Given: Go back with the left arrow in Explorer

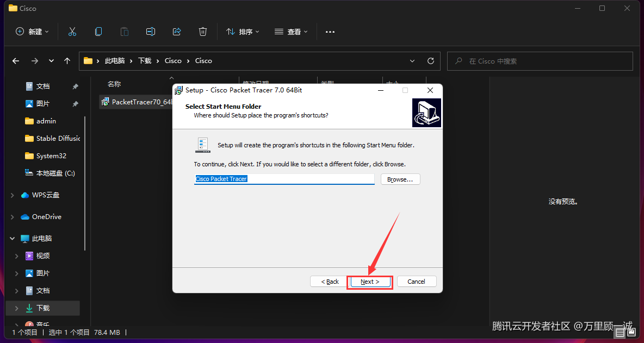Looking at the screenshot, I should (16, 61).
